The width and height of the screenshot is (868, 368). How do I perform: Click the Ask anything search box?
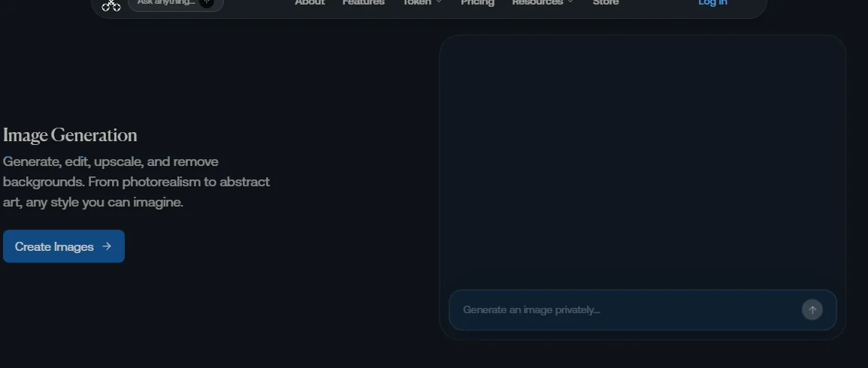pyautogui.click(x=176, y=4)
